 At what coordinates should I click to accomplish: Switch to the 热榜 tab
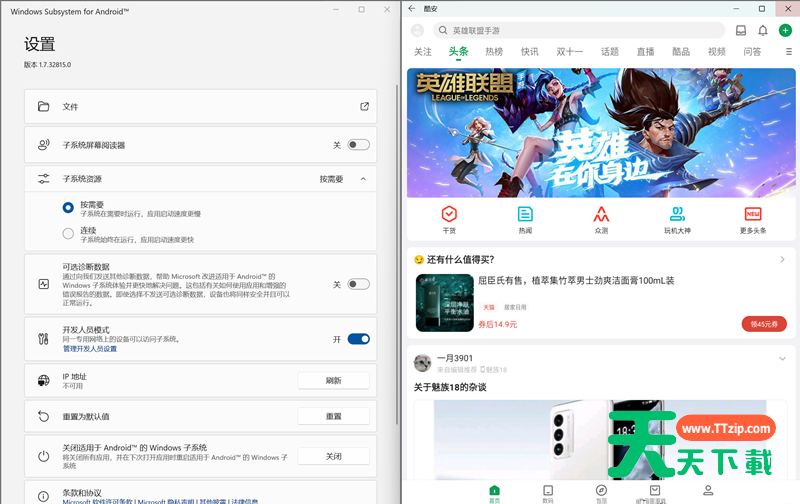click(494, 52)
